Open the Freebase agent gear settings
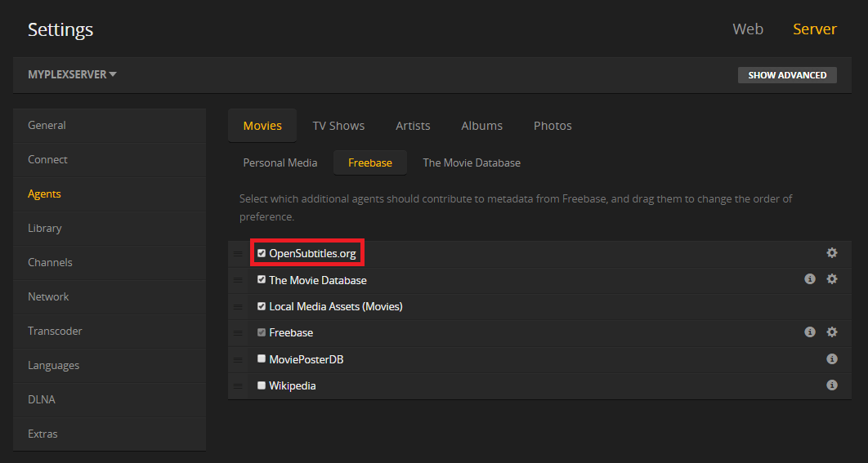The width and height of the screenshot is (868, 463). (x=831, y=332)
